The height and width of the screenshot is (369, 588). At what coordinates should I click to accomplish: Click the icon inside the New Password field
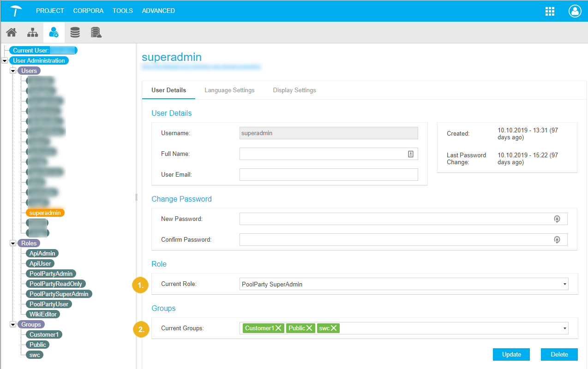point(557,219)
